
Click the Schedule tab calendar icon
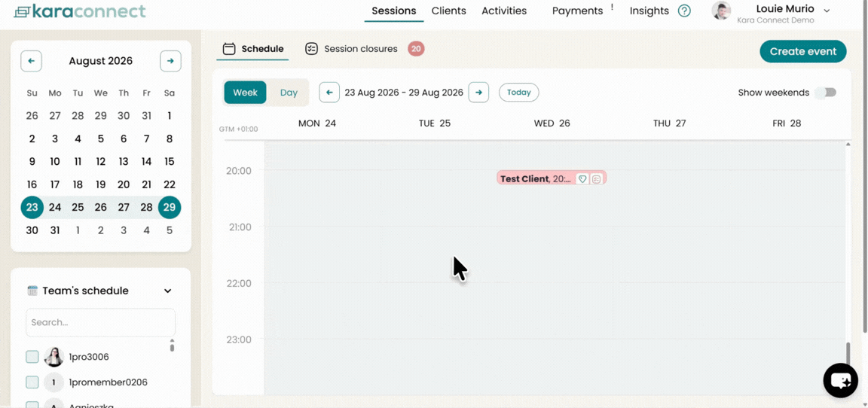coord(229,49)
